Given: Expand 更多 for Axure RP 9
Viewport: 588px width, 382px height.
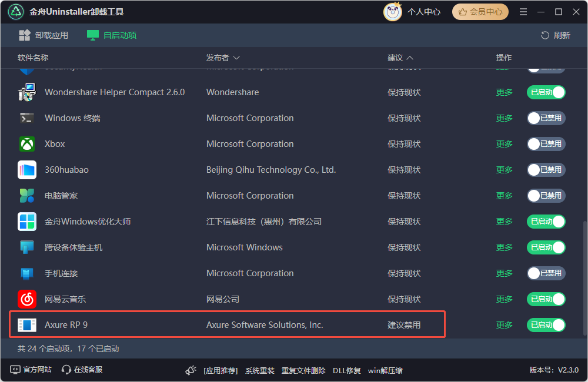Looking at the screenshot, I should [504, 325].
